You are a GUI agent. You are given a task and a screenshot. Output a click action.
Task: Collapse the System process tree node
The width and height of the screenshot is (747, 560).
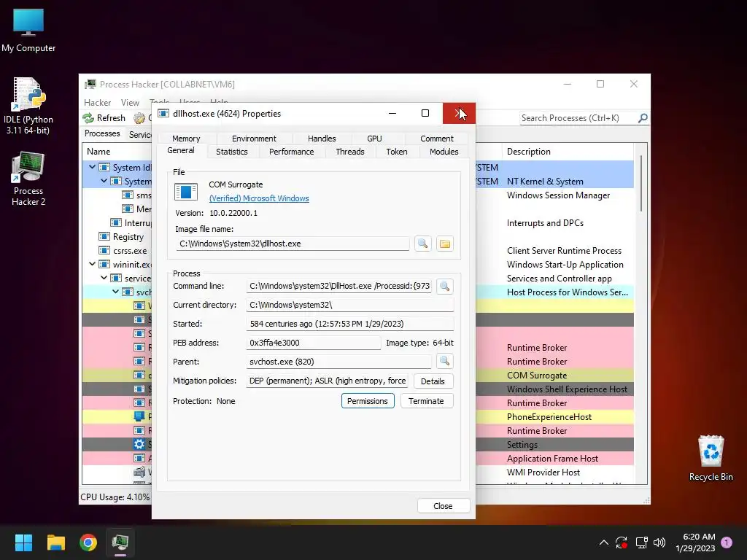(x=104, y=181)
